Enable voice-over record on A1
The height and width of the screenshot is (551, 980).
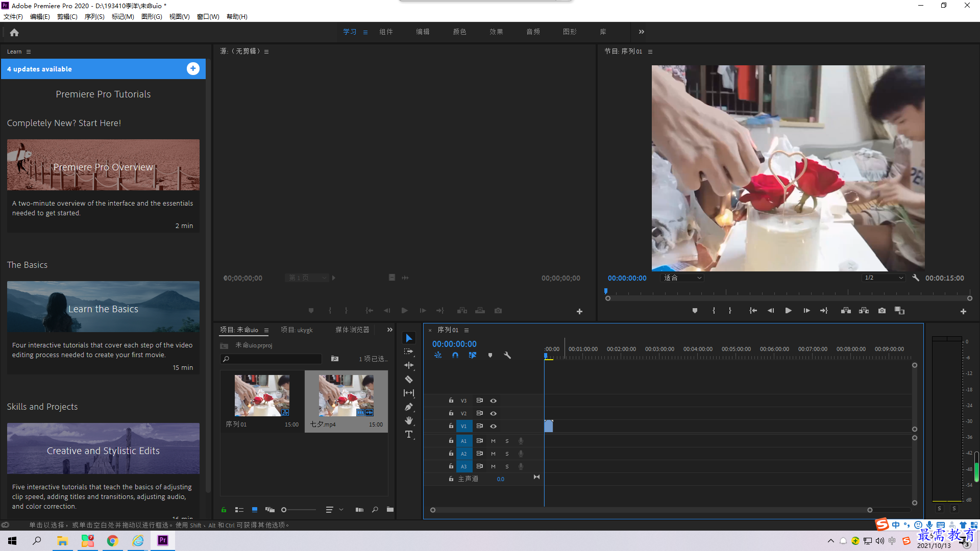point(521,441)
